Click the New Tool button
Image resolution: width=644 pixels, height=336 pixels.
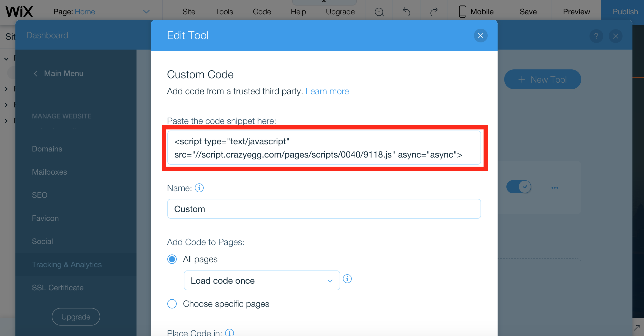click(542, 79)
